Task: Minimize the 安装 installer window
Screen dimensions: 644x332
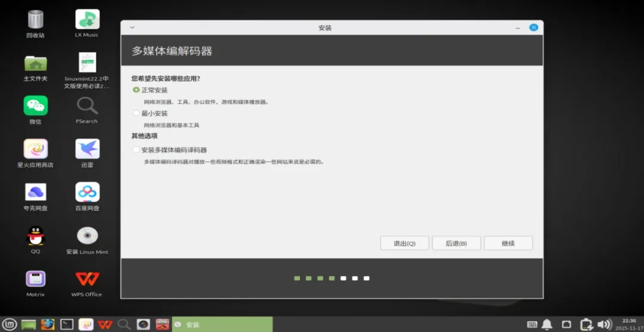Action: (x=518, y=28)
